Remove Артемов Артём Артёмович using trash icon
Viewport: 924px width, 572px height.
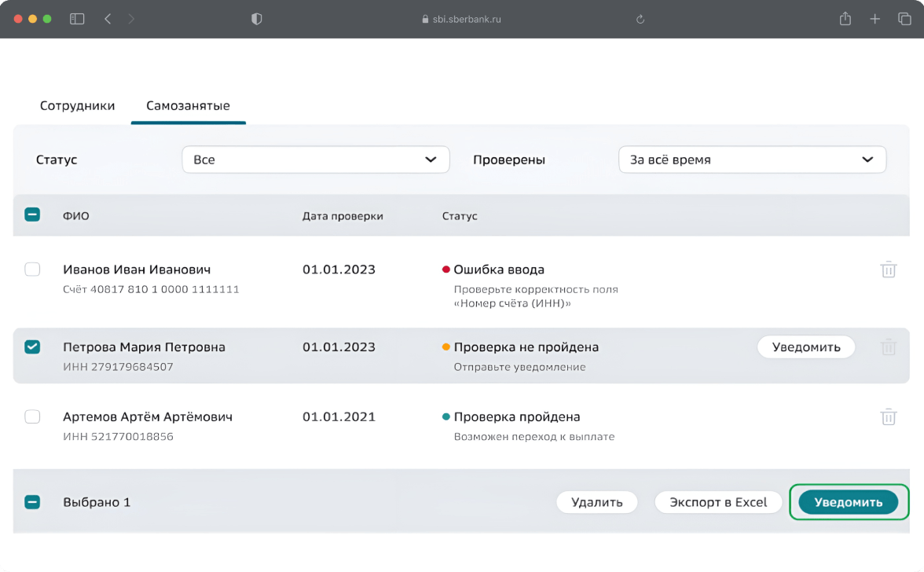pyautogui.click(x=888, y=416)
